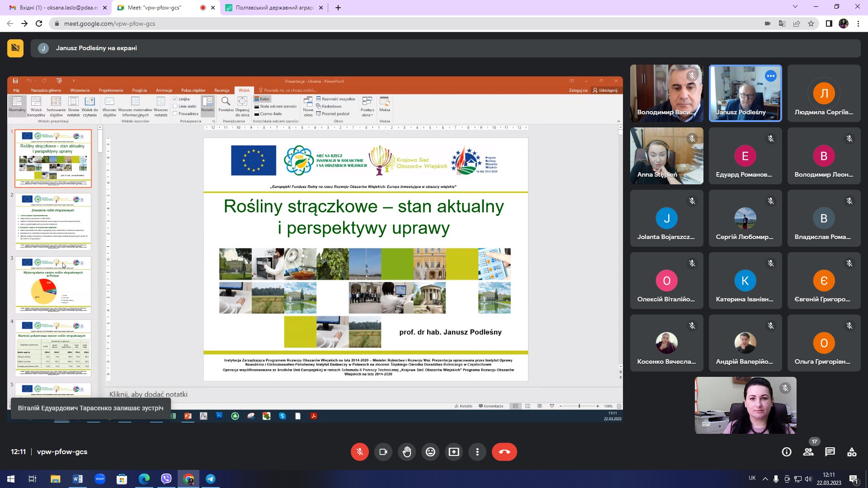
Task: Expand Pokazywanie group dialog launcher
Action: click(x=213, y=121)
